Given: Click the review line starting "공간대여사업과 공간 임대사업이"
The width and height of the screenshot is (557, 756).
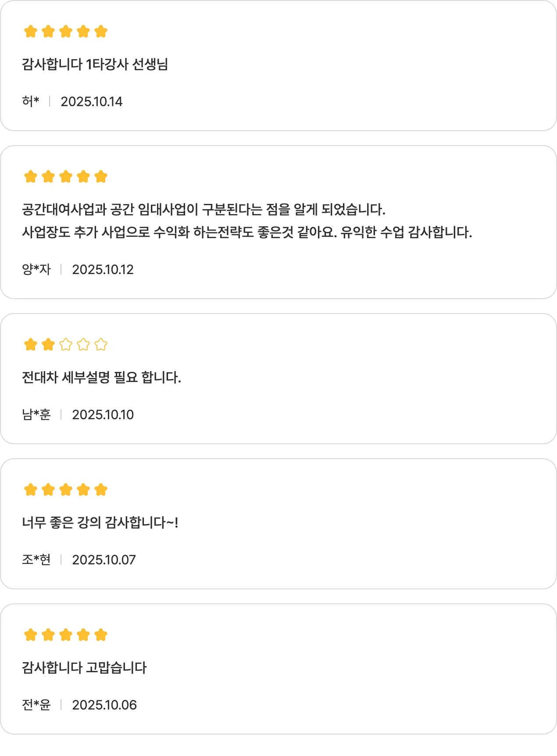Looking at the screenshot, I should 204,210.
